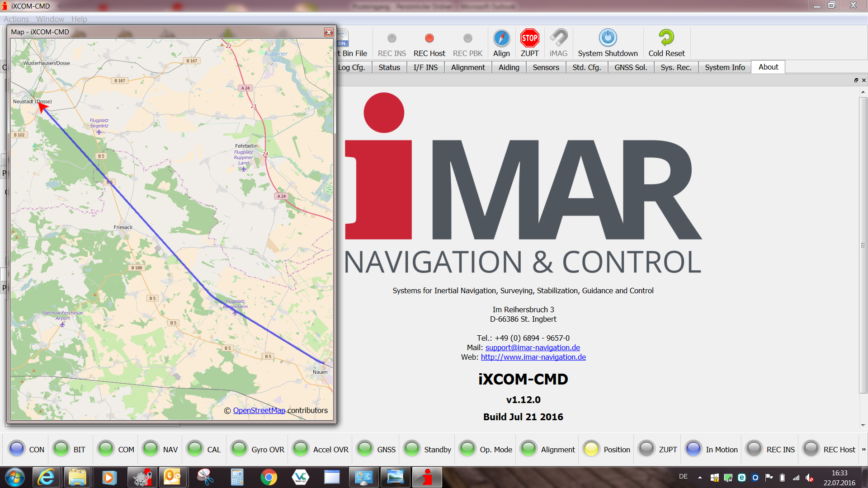Open the support@imar-navigation.de mail link
This screenshot has width=868, height=488.
pyautogui.click(x=533, y=347)
